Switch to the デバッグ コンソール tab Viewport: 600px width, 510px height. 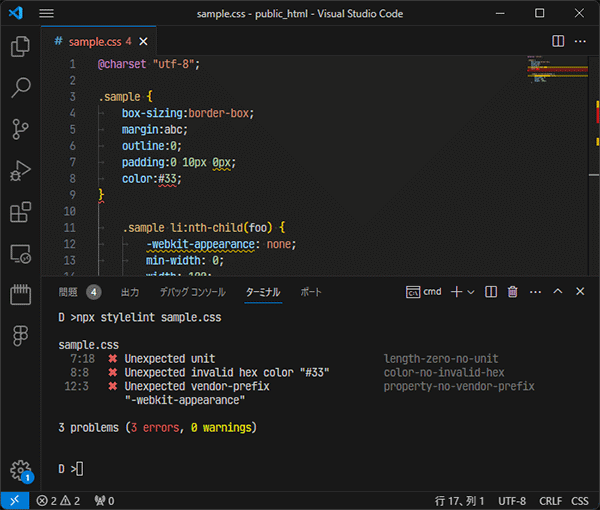[x=193, y=293]
